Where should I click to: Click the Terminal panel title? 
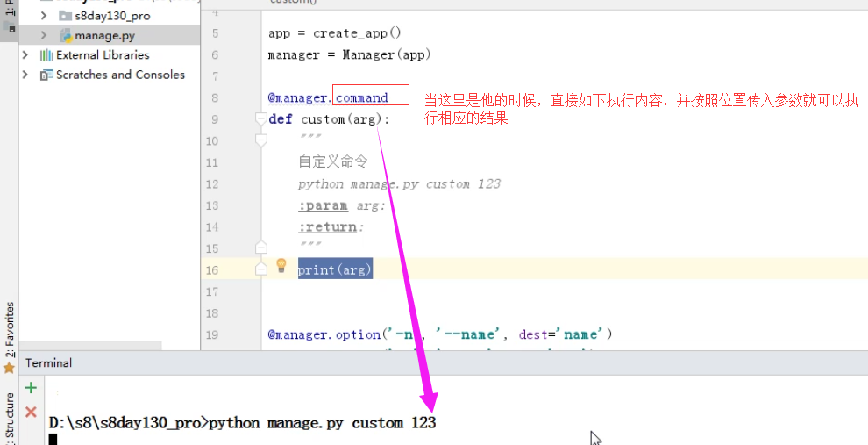pyautogui.click(x=49, y=363)
